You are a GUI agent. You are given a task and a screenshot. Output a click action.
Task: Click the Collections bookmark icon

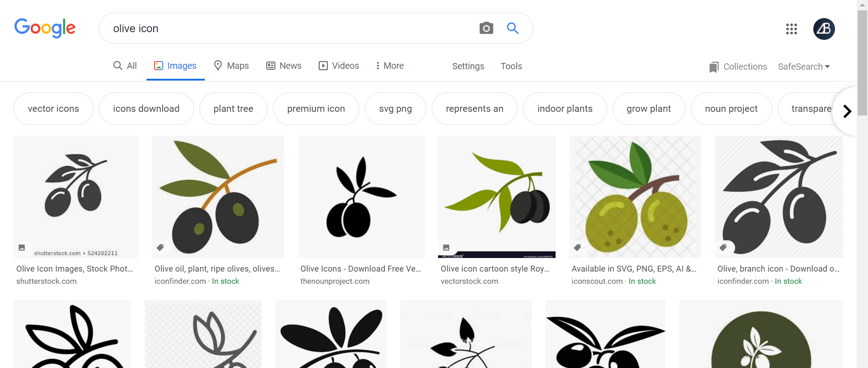point(714,67)
